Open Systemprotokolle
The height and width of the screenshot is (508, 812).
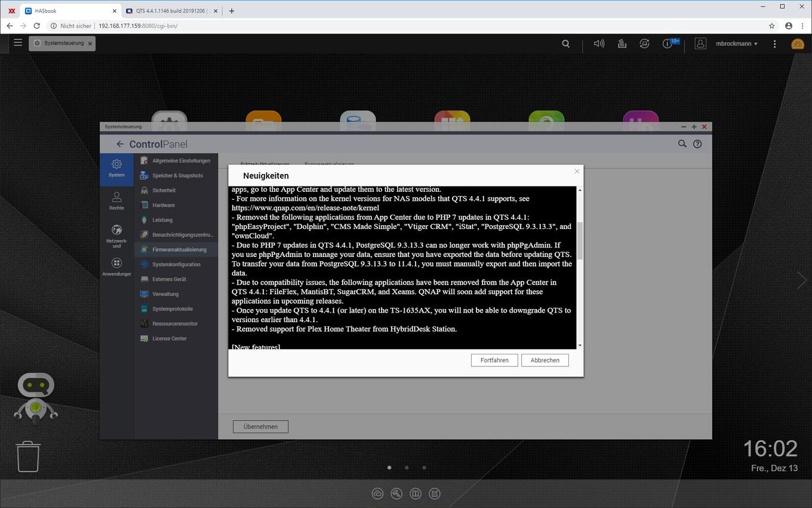[176, 309]
